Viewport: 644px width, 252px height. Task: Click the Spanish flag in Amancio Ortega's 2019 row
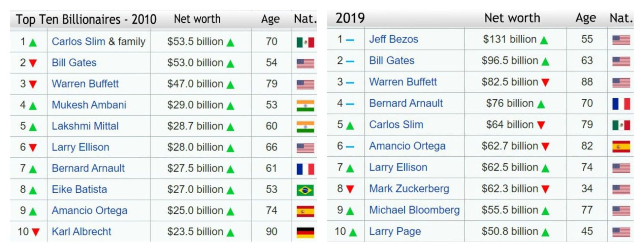coord(621,147)
